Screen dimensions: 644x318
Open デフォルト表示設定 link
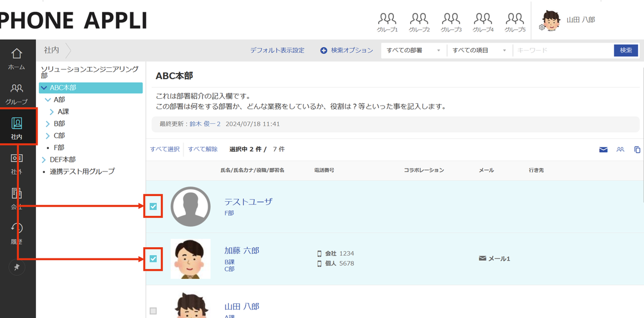pos(277,50)
